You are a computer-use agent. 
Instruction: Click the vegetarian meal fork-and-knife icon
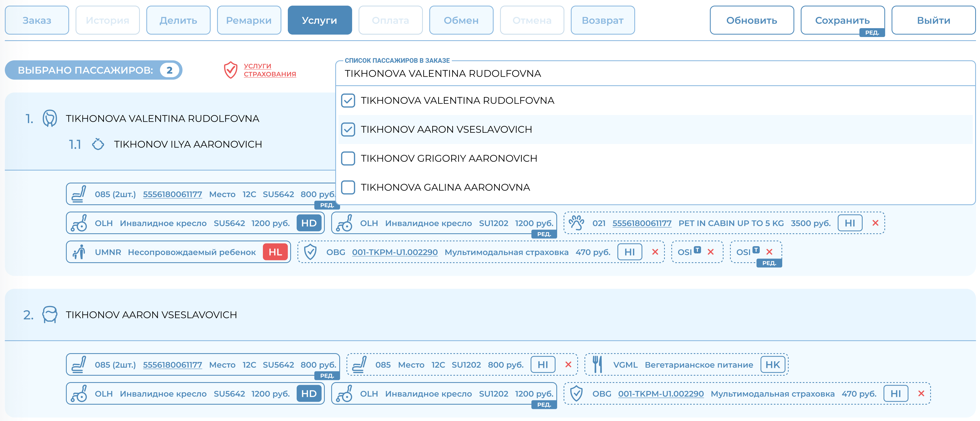tap(597, 365)
